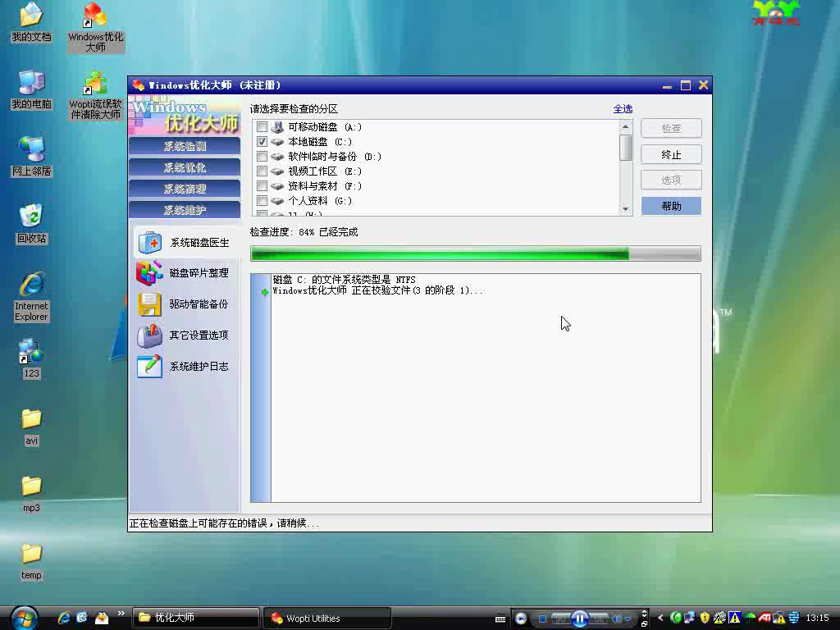Select the mp3 folder on desktop
This screenshot has width=840, height=630.
[32, 494]
